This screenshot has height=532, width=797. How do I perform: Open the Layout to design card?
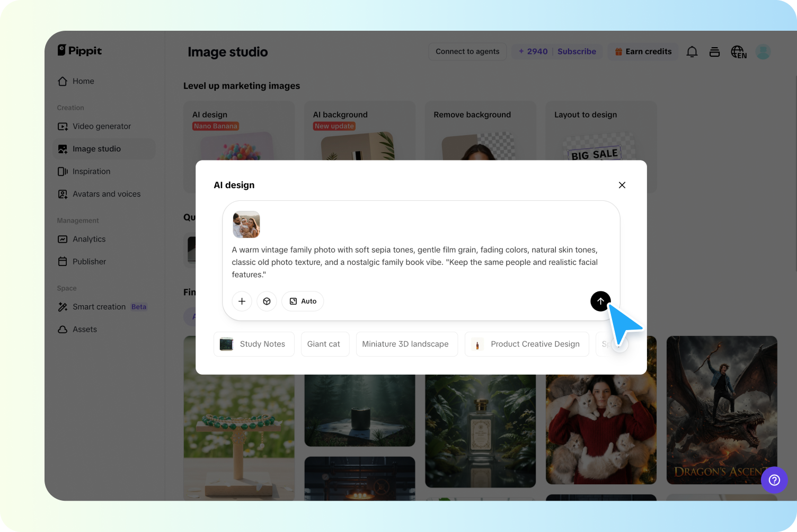click(x=601, y=131)
